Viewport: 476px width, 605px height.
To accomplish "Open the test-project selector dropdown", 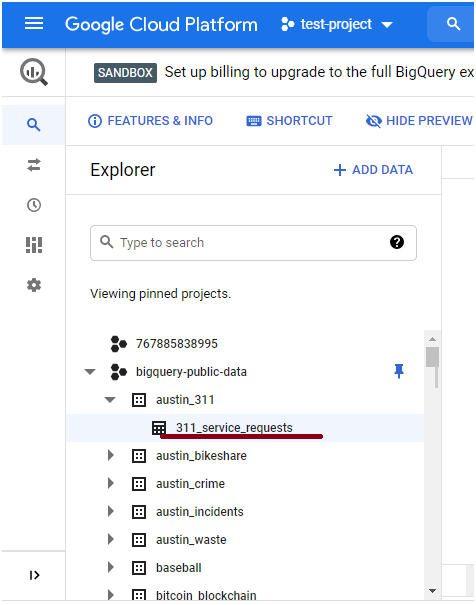I will [x=337, y=24].
